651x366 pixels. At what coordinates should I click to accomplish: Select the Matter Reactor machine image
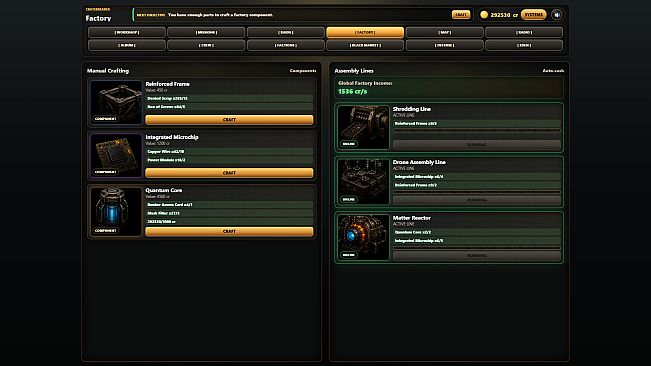(363, 237)
